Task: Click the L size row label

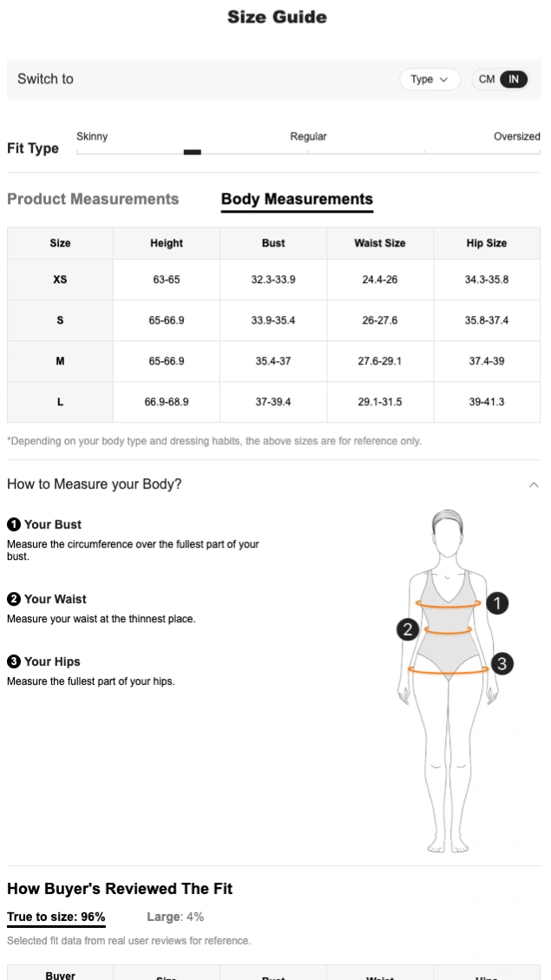Action: (x=60, y=402)
